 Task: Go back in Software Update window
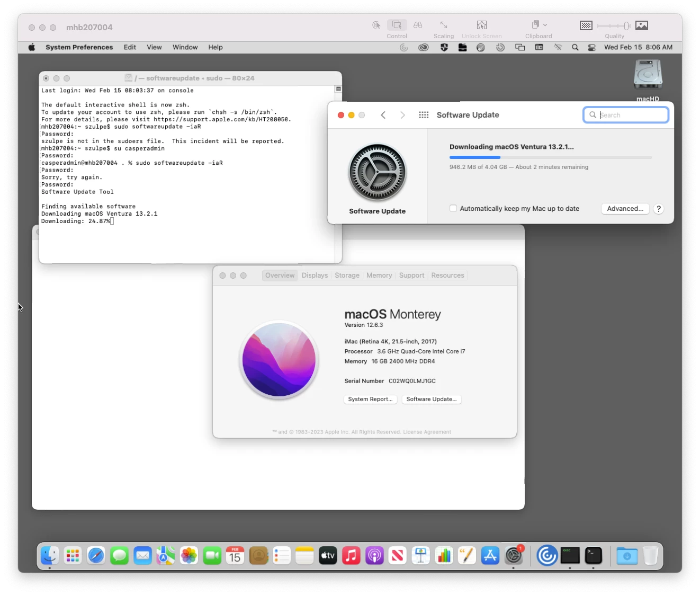pyautogui.click(x=383, y=115)
